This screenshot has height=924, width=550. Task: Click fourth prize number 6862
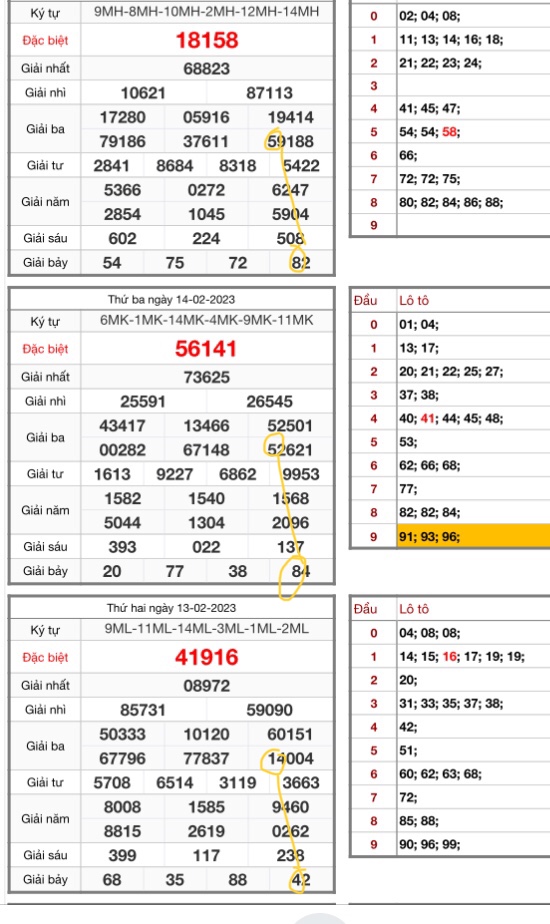pos(238,474)
